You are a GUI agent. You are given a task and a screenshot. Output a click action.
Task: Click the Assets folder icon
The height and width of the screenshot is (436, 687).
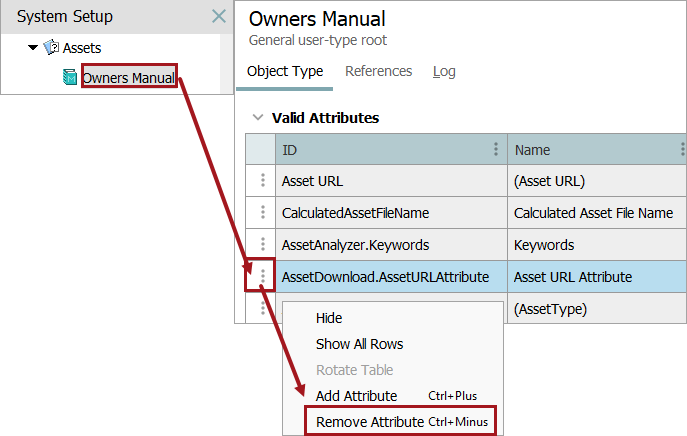[51, 47]
